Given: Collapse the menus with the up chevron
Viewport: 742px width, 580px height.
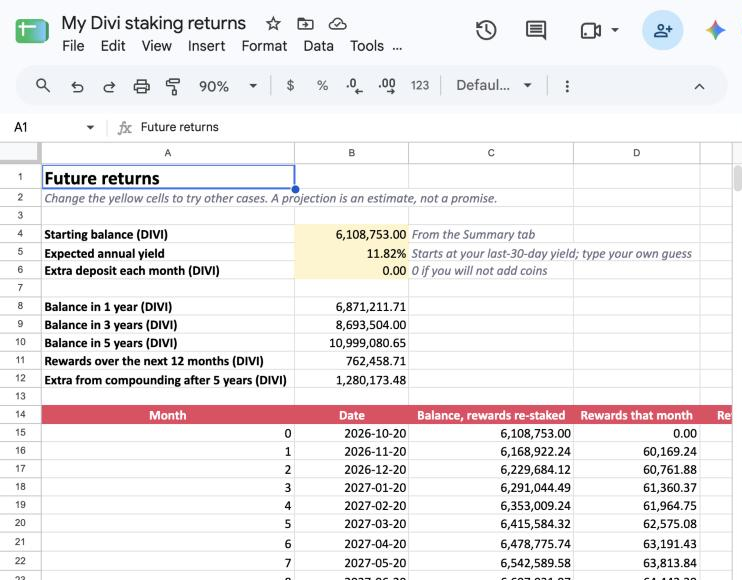Looking at the screenshot, I should click(x=699, y=87).
